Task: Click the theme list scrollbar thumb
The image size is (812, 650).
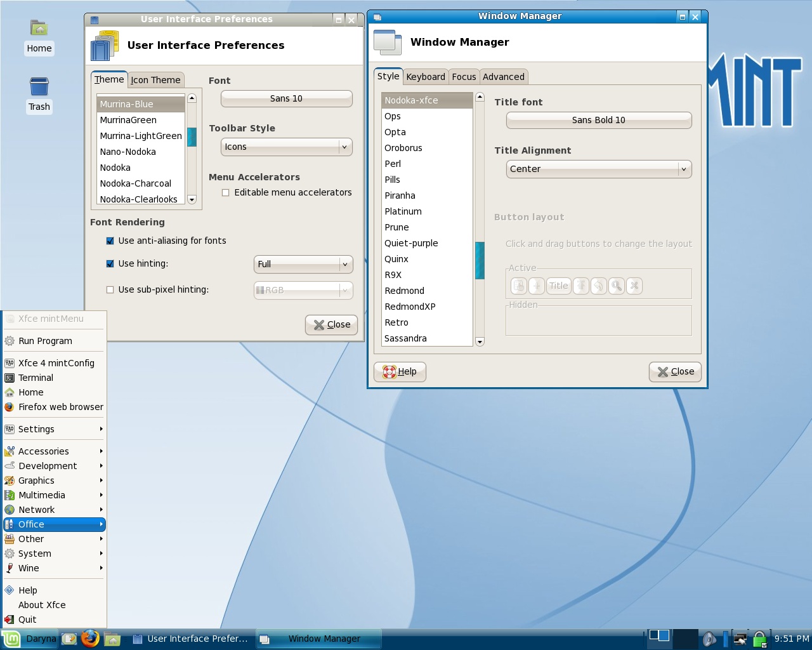Action: pyautogui.click(x=192, y=136)
